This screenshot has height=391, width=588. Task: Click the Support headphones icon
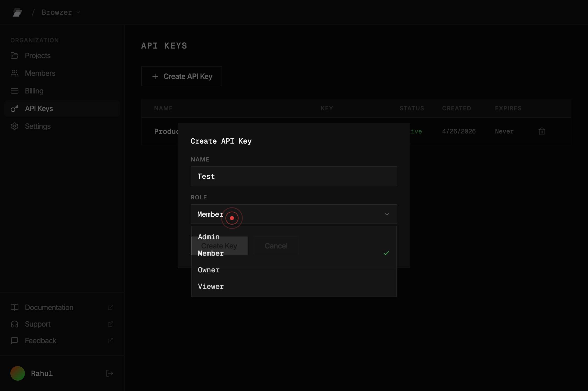pyautogui.click(x=15, y=324)
